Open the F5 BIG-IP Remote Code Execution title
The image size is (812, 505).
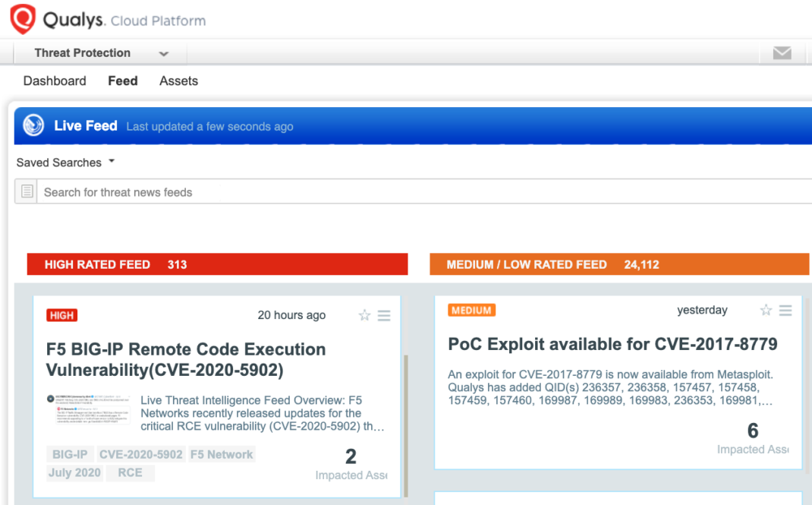pos(186,359)
